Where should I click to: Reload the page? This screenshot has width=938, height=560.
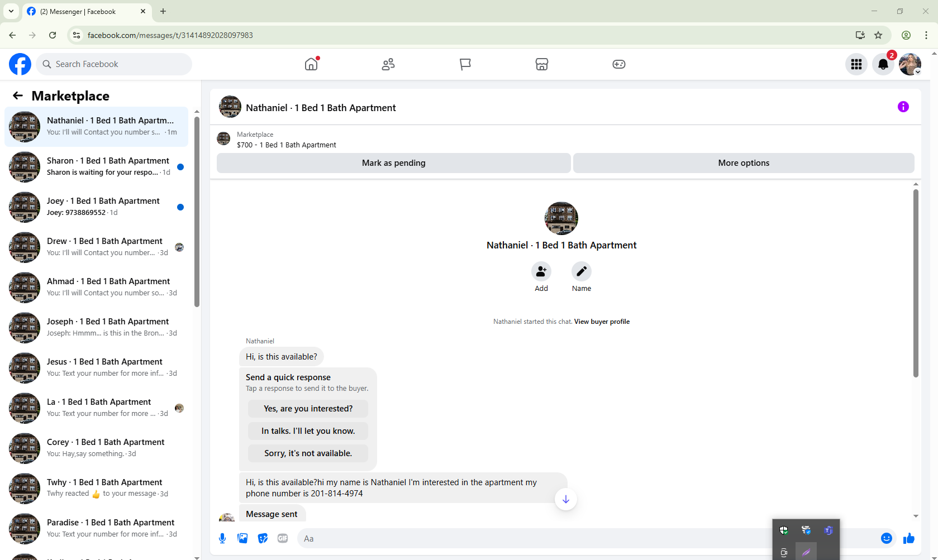point(53,35)
